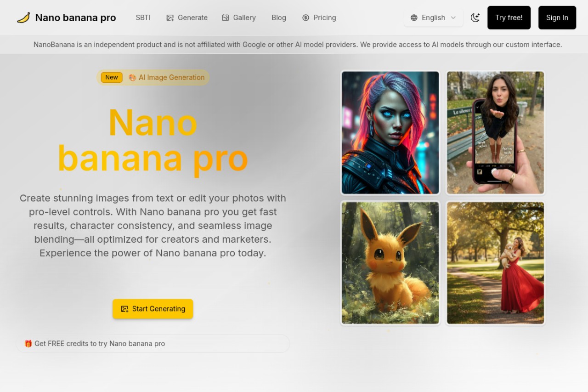Screen dimensions: 588x392
Task: Open the SBTI menu item
Action: coord(143,17)
